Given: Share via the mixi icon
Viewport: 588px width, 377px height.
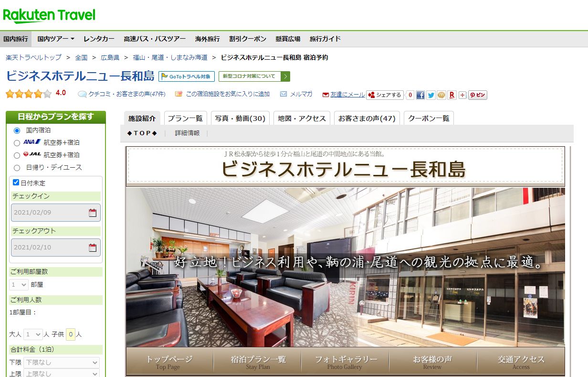Looking at the screenshot, I should point(441,95).
